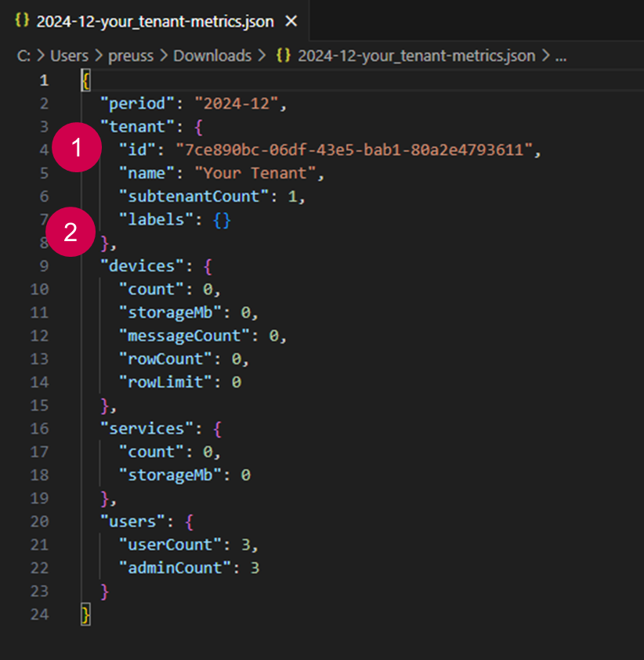
Task: Click the JSON file icon in the tab
Action: pyautogui.click(x=23, y=21)
